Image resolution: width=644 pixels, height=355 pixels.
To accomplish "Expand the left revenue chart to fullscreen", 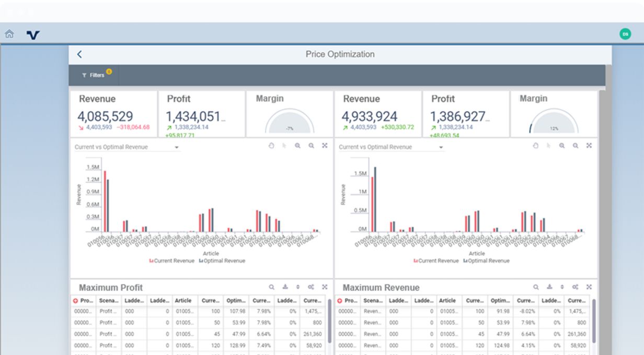I will [x=325, y=146].
